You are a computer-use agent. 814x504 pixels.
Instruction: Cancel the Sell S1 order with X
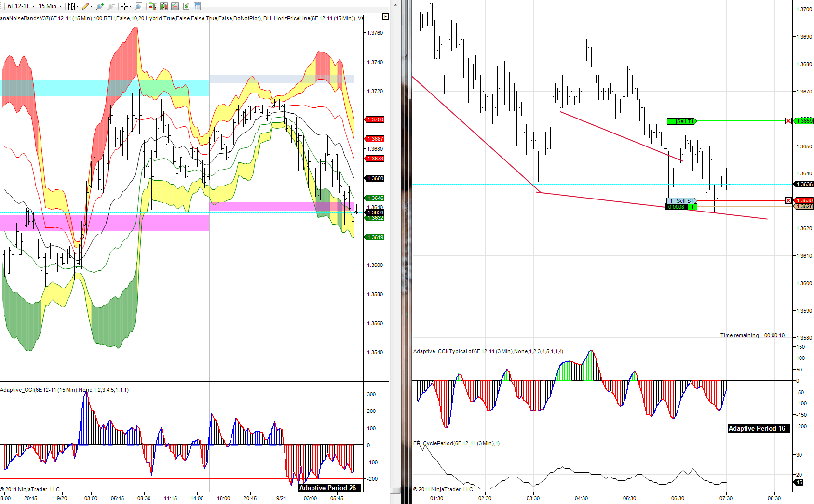788,200
